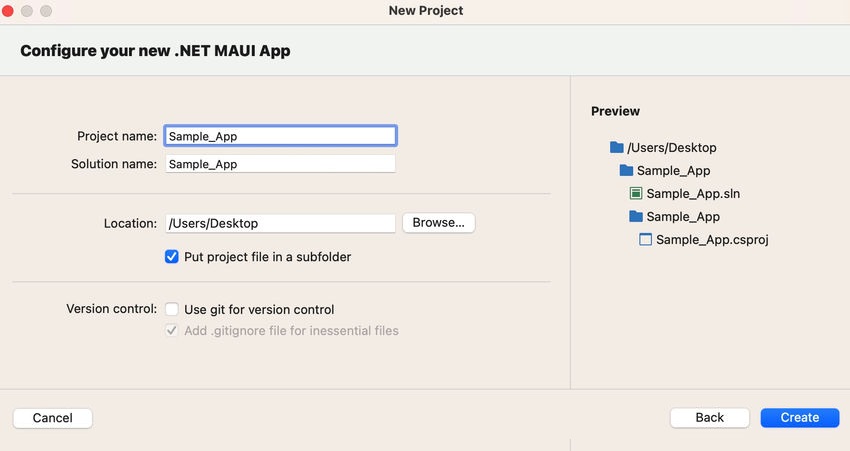Open the Browse... location picker
Screen dimensions: 850x451
pyautogui.click(x=438, y=223)
